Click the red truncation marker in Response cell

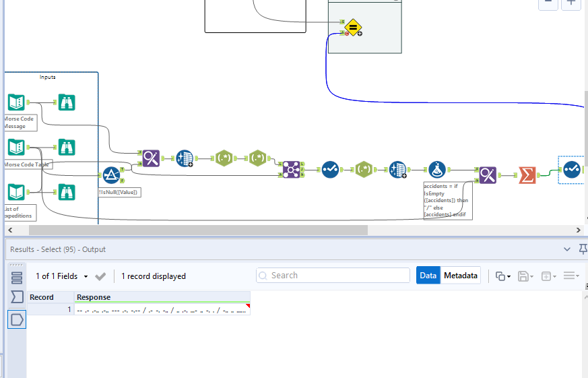(x=248, y=306)
